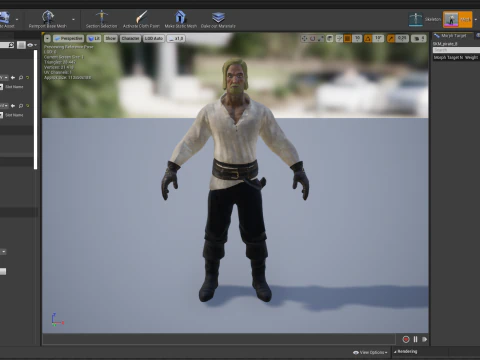Toggle scale snapping orange button

[x=391, y=39]
